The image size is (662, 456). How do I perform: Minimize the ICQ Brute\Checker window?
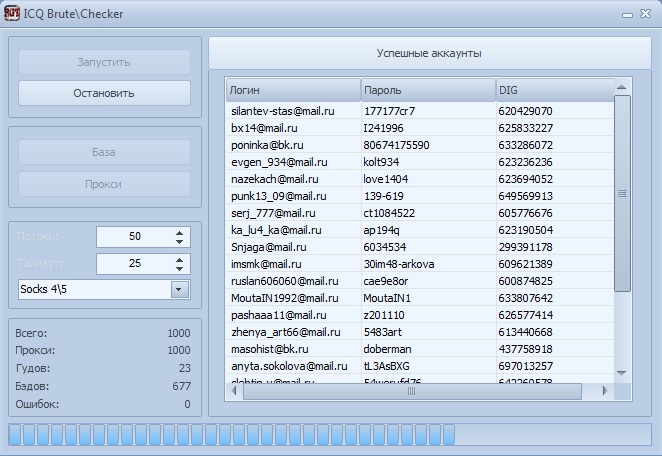tap(627, 14)
